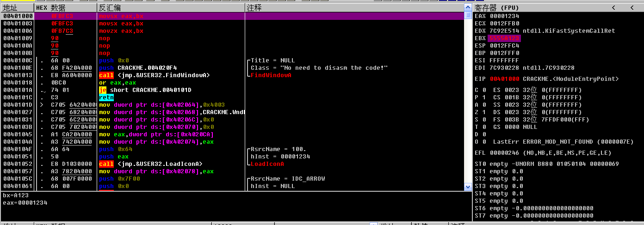Click the comment RsrcName = IDC_ARROW
Screen dimensions: 644x225
287,179
